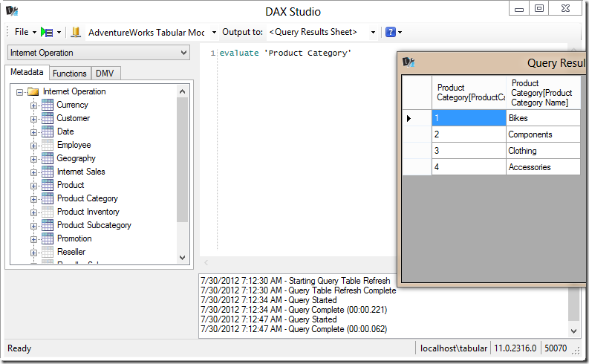Expand the Product Category table node

(33, 199)
